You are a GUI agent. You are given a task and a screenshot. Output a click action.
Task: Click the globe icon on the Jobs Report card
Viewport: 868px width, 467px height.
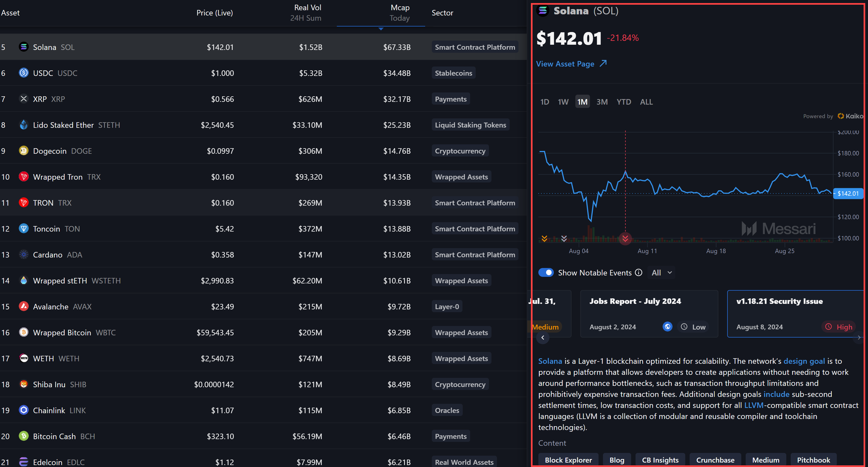click(667, 327)
